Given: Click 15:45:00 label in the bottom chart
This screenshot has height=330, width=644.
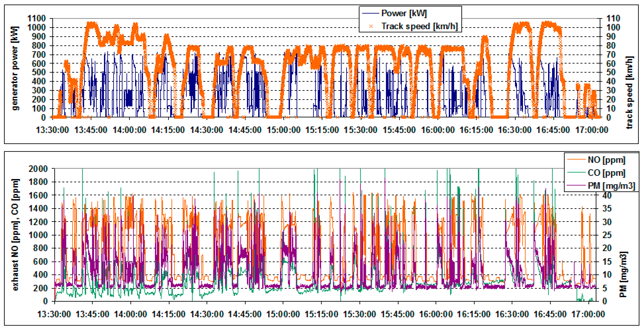Looking at the screenshot, I should pyautogui.click(x=397, y=314).
